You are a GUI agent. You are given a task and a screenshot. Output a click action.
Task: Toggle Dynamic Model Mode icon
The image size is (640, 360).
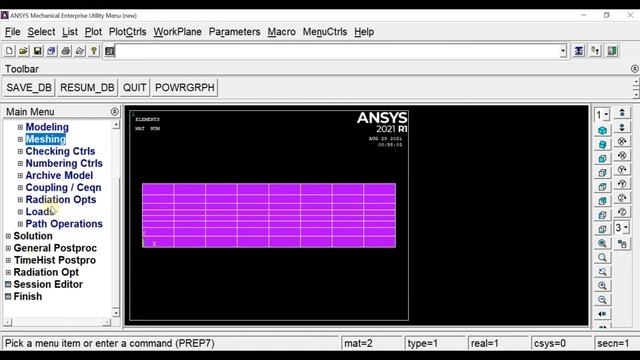pyautogui.click(x=622, y=244)
